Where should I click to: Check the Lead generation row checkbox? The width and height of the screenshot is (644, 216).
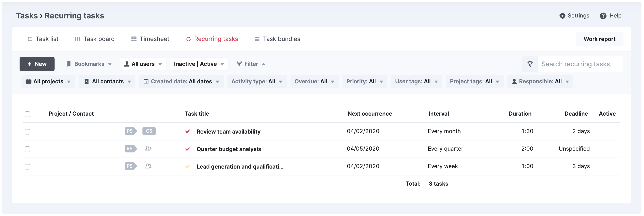[x=27, y=167]
